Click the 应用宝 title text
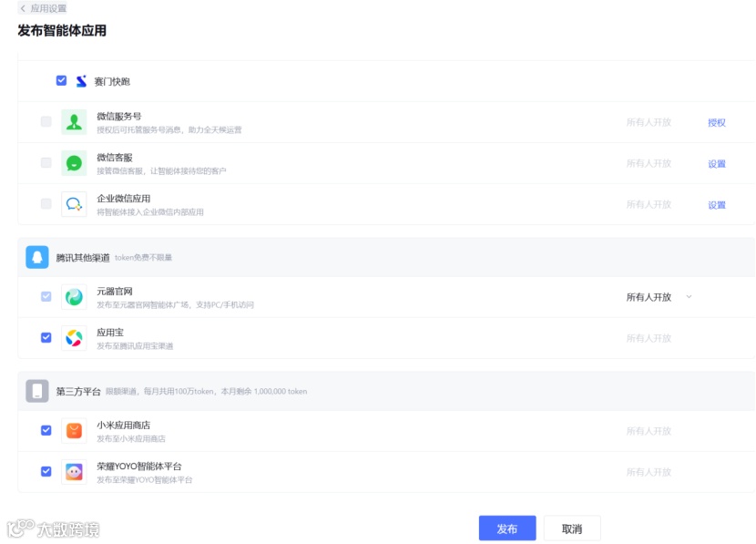756x544 pixels. pyautogui.click(x=110, y=333)
